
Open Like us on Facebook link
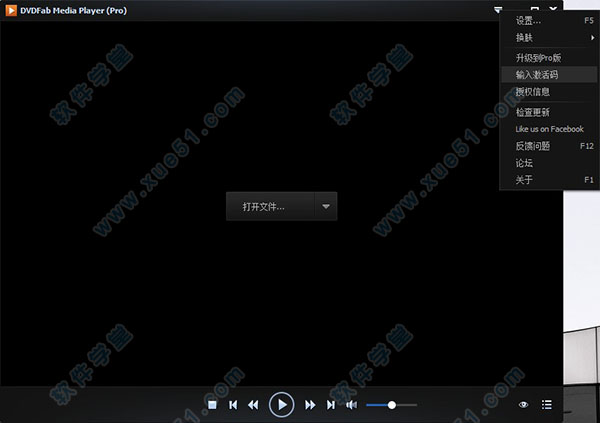tap(549, 129)
